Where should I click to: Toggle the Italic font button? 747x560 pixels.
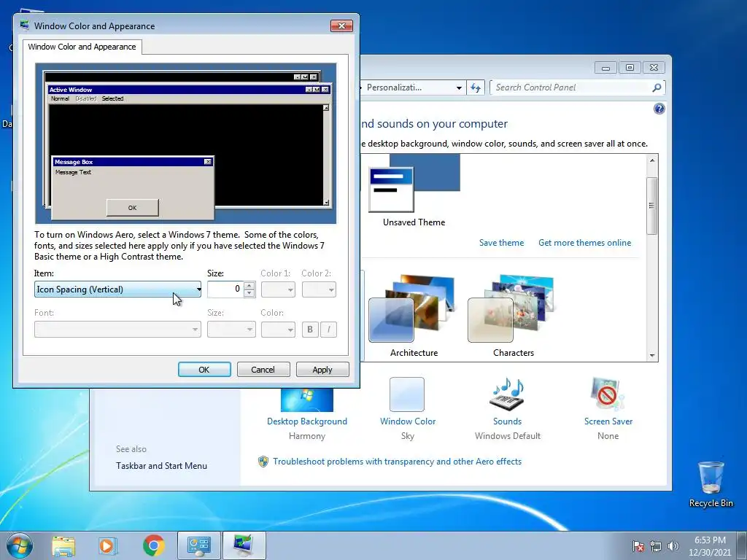(x=329, y=329)
